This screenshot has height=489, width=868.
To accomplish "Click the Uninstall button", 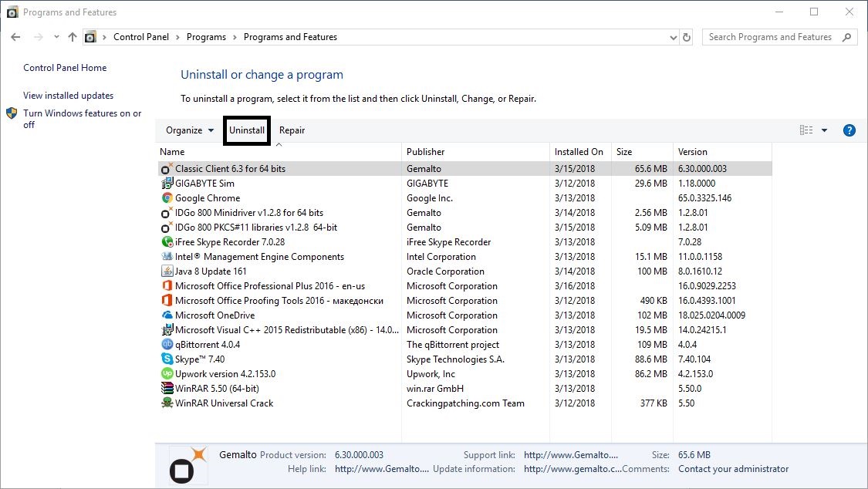I will (x=247, y=130).
